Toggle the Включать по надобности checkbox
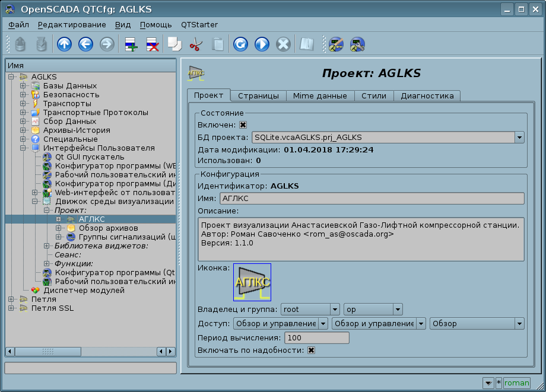Viewport: 546px width, 392px height. [x=312, y=350]
